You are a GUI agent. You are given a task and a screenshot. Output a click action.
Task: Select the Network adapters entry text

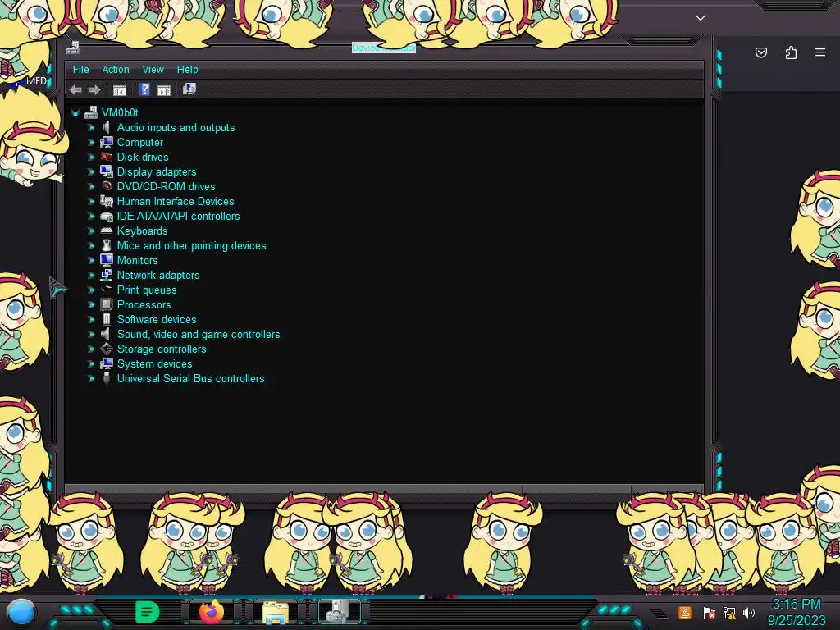pos(158,275)
